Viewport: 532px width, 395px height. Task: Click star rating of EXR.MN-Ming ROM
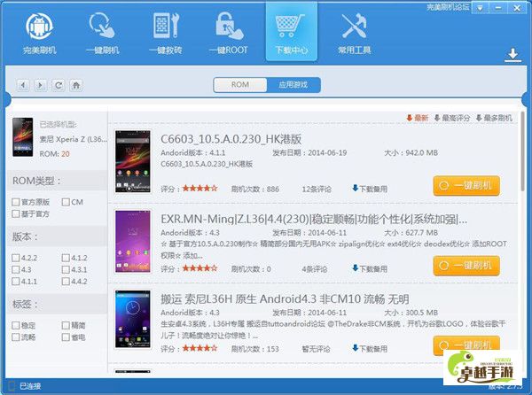click(x=199, y=268)
